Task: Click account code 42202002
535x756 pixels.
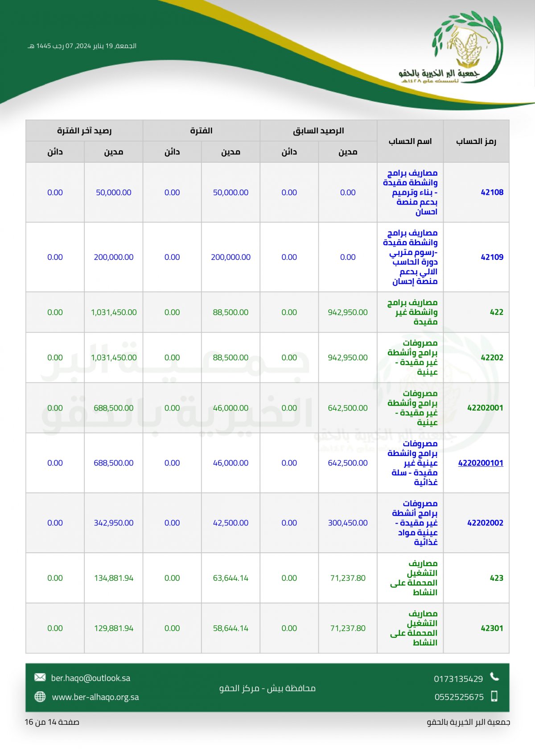Action: tap(485, 523)
